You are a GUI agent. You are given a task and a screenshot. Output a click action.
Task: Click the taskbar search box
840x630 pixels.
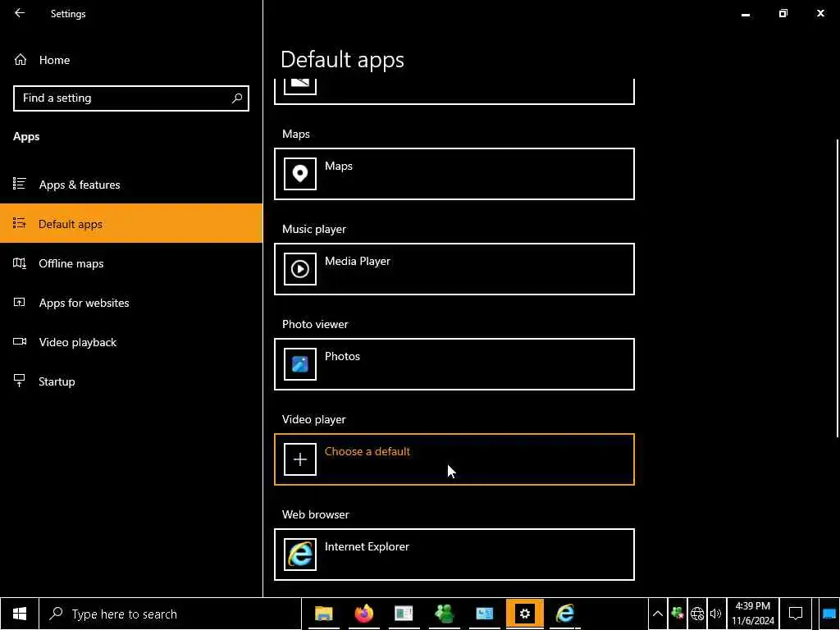point(171,614)
